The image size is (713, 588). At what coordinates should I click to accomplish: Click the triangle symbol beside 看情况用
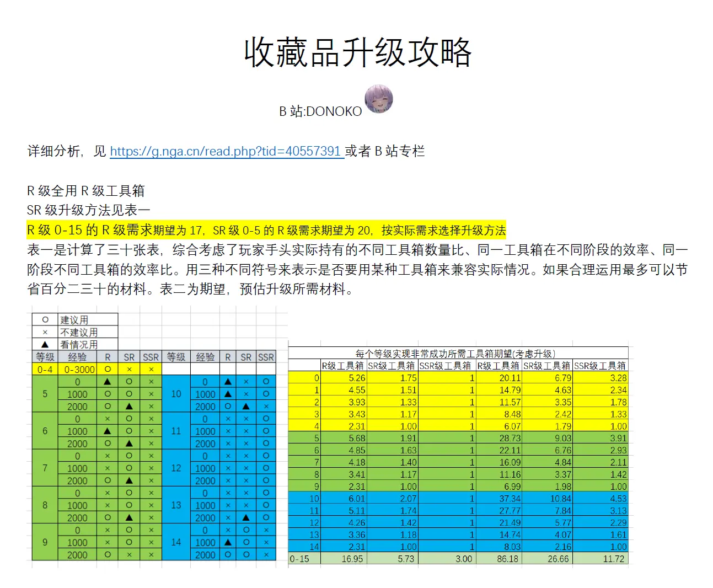[x=45, y=344]
